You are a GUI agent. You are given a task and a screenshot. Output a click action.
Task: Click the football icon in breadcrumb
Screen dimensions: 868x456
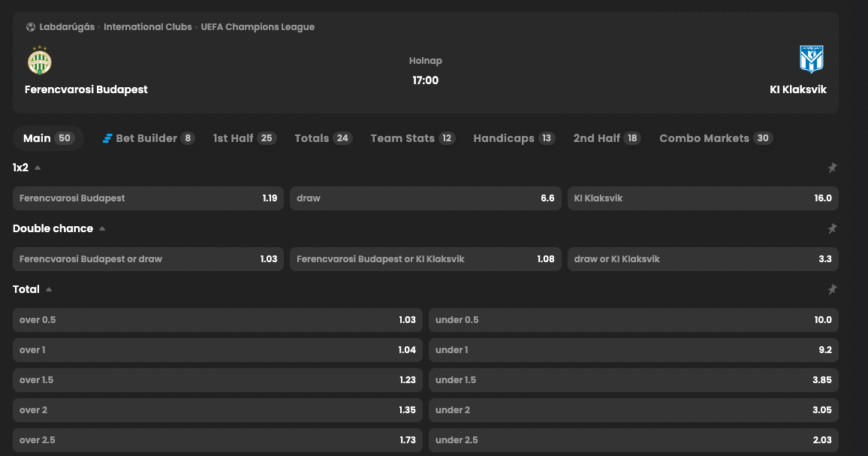coord(31,27)
